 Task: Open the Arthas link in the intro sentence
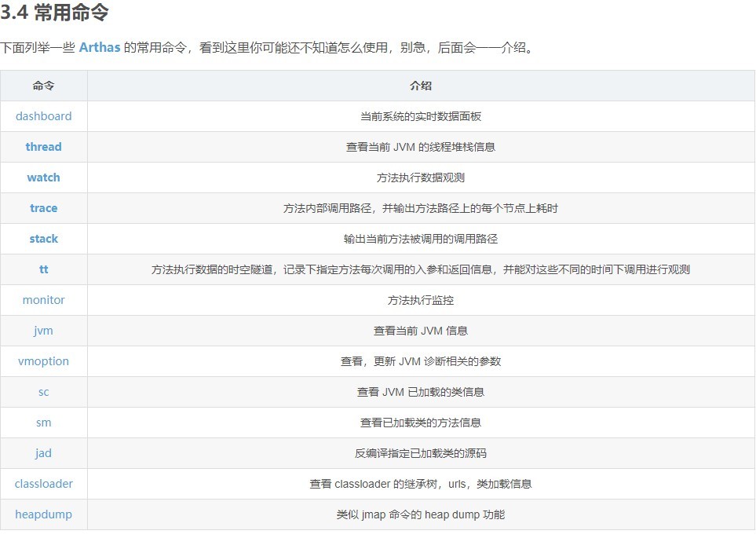[100, 47]
